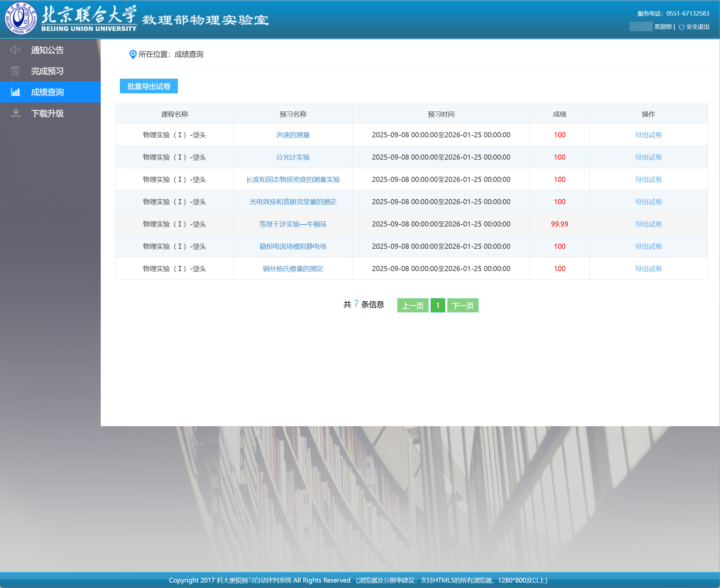Click 安全退出 to log out

[x=697, y=27]
